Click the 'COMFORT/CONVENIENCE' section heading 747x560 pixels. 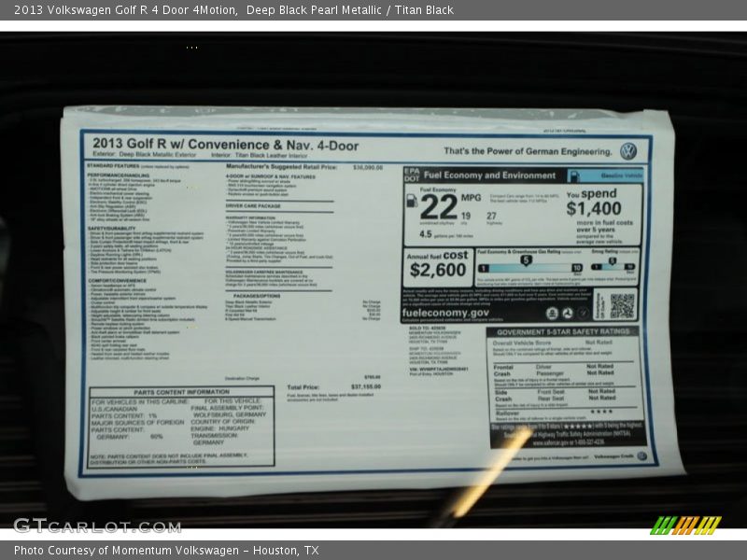tap(118, 281)
